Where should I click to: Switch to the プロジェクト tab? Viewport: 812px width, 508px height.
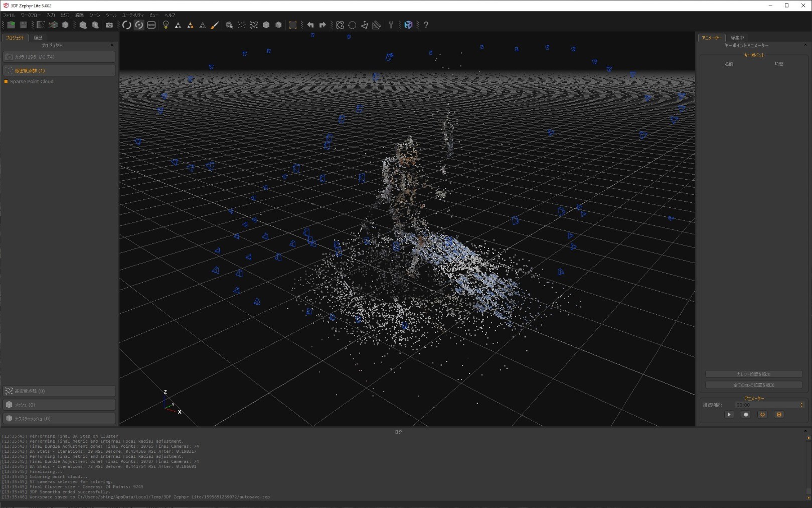[15, 38]
